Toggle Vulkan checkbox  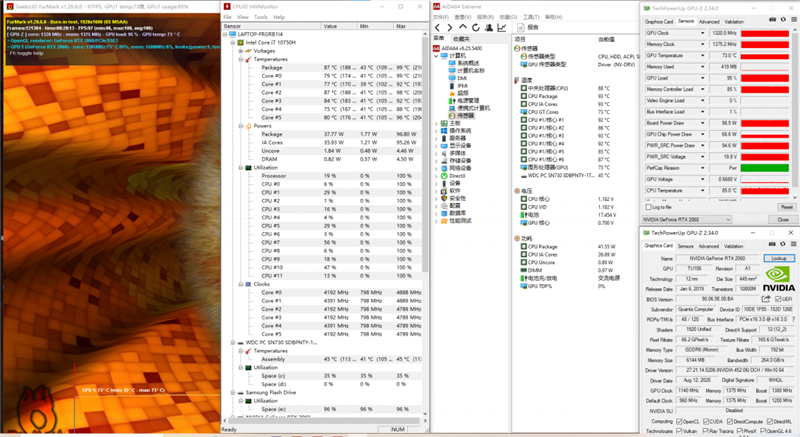(679, 431)
